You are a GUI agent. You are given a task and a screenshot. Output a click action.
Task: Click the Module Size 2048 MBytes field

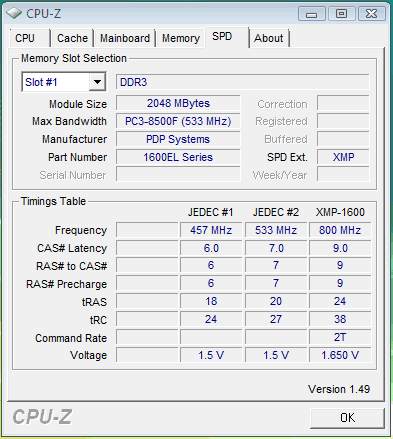tap(178, 103)
